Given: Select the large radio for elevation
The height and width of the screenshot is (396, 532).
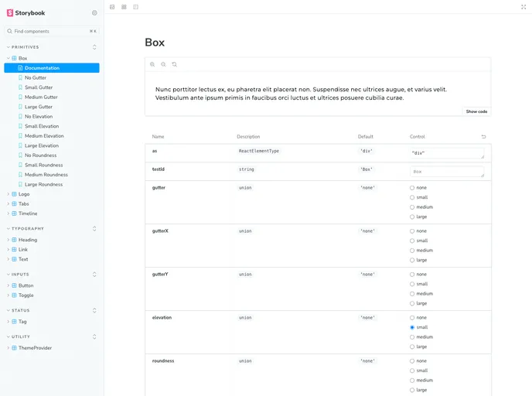Looking at the screenshot, I should [x=412, y=346].
